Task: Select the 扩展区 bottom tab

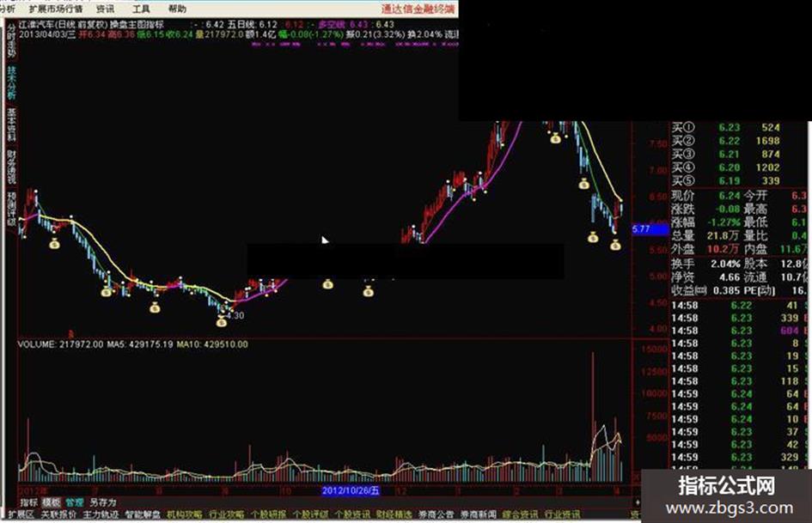Action: [21, 514]
